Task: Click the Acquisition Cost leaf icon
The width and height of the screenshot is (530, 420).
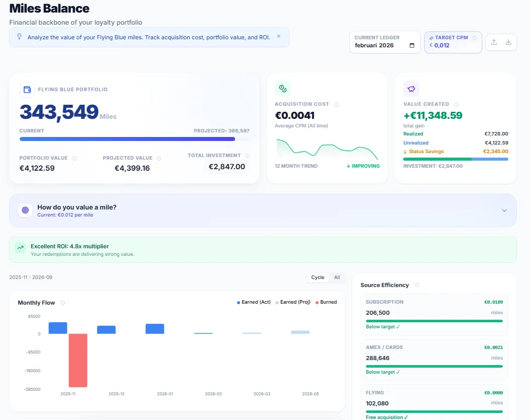Action: pyautogui.click(x=282, y=88)
